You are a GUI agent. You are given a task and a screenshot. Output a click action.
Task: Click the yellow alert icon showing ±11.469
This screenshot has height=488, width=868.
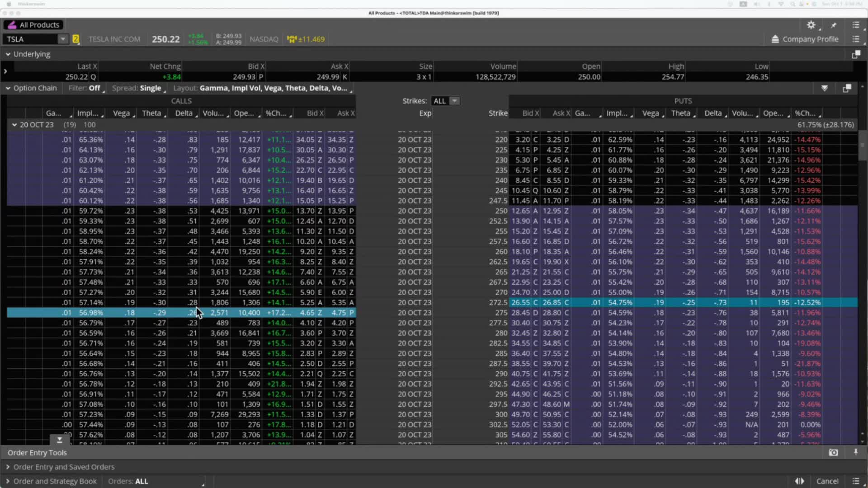(x=306, y=39)
